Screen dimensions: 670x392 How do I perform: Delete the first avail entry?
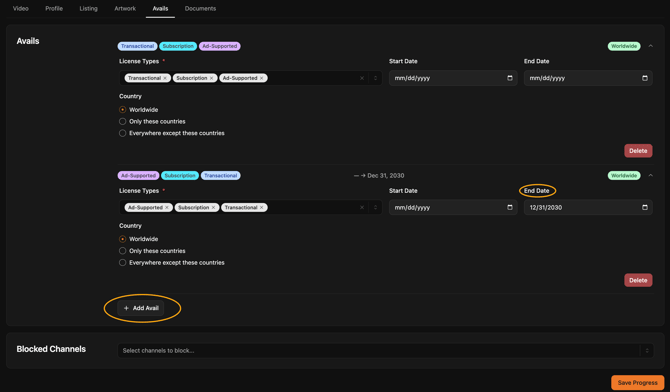pyautogui.click(x=638, y=151)
